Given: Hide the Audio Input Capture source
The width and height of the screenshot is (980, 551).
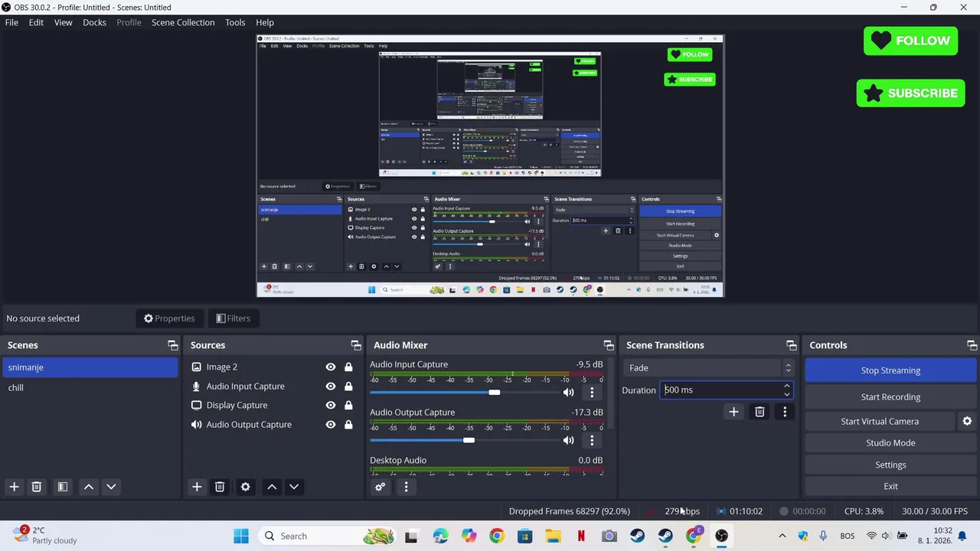Looking at the screenshot, I should 331,386.
